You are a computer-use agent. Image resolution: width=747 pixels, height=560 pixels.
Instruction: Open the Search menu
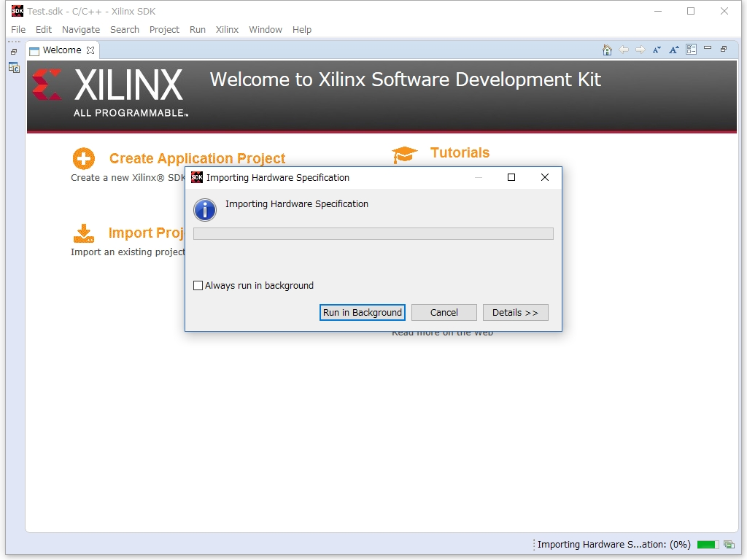(x=124, y=29)
